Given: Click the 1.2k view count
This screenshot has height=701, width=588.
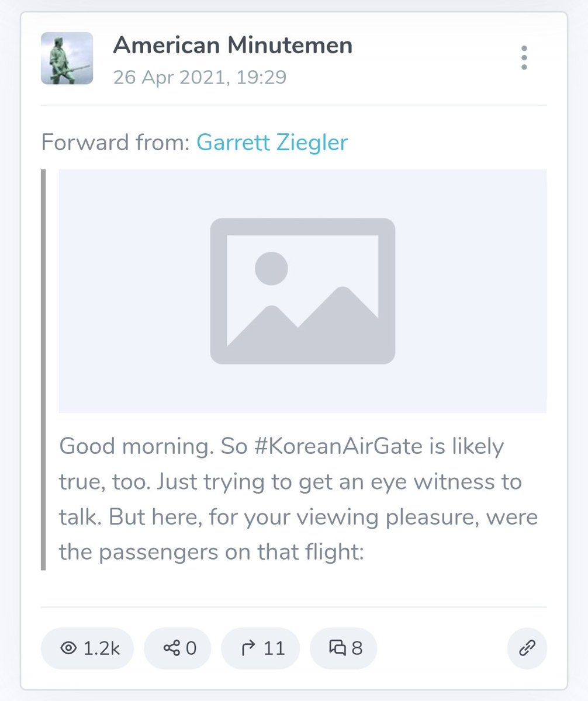Looking at the screenshot, I should coord(101,648).
